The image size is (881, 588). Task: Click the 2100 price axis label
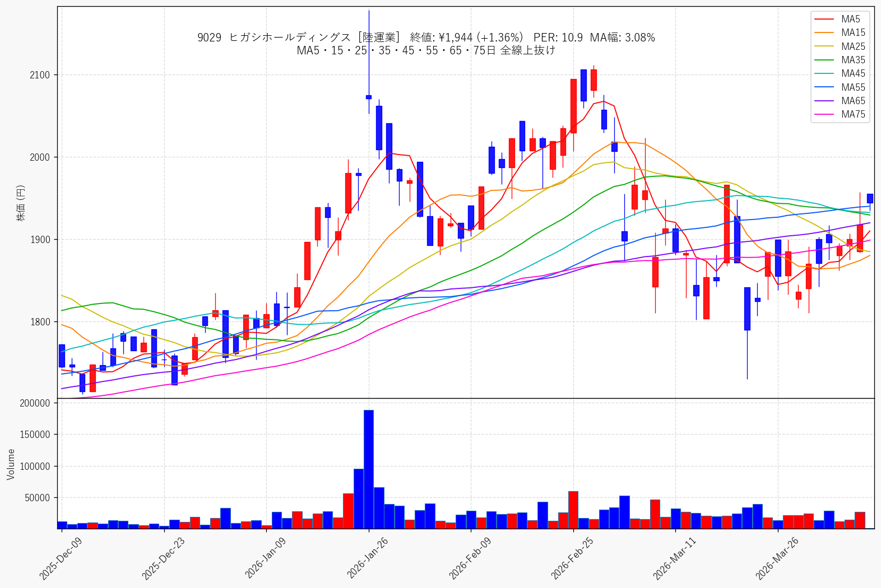[x=40, y=75]
